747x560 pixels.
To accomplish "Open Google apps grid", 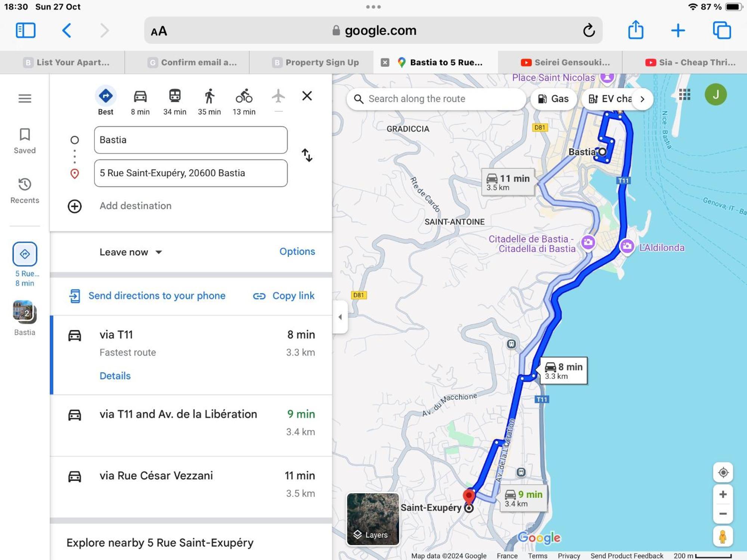I will coord(684,95).
